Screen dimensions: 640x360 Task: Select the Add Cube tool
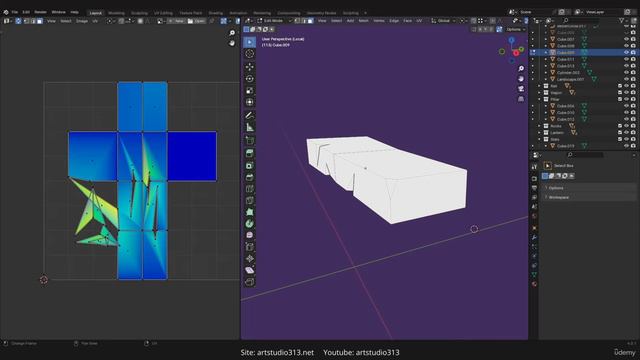point(250,141)
